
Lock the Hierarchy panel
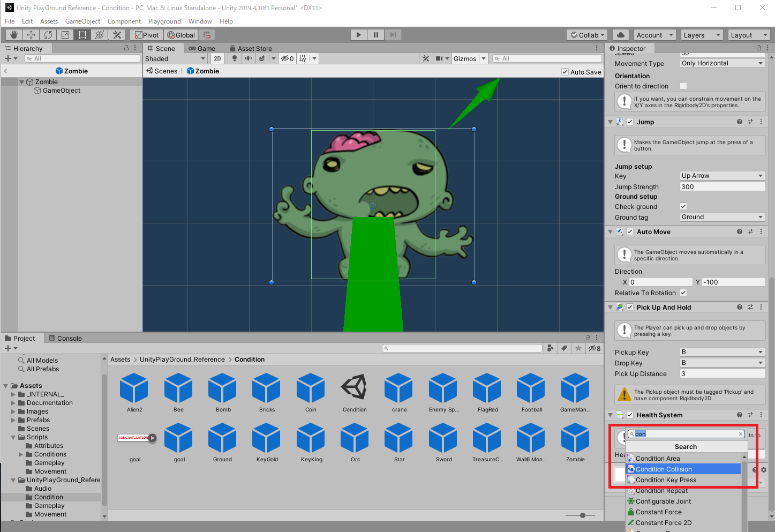[x=126, y=48]
